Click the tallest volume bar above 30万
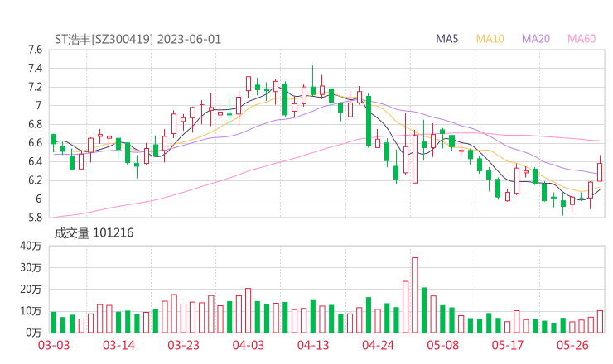 pos(415,295)
